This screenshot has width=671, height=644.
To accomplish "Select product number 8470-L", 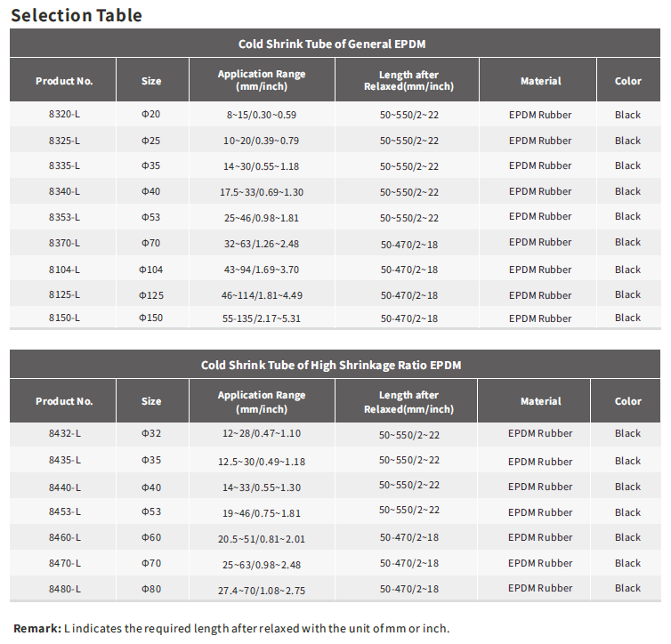I will tap(64, 563).
